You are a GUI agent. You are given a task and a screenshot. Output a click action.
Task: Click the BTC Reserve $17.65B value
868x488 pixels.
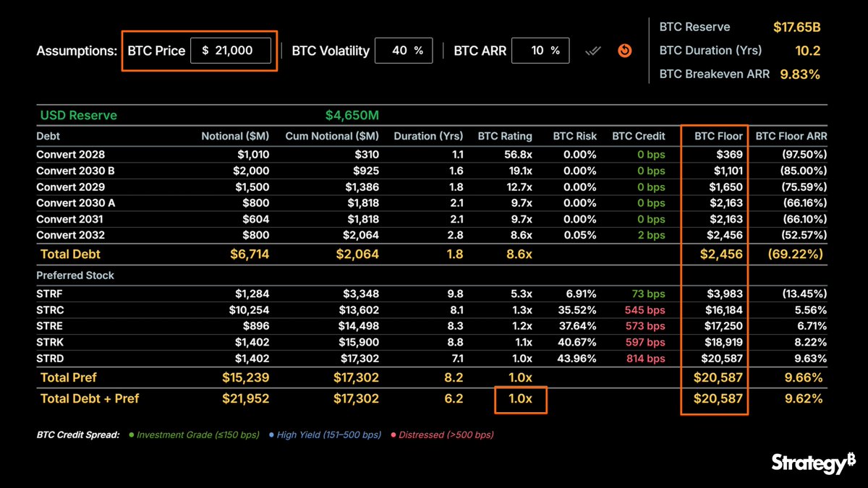pyautogui.click(x=796, y=27)
